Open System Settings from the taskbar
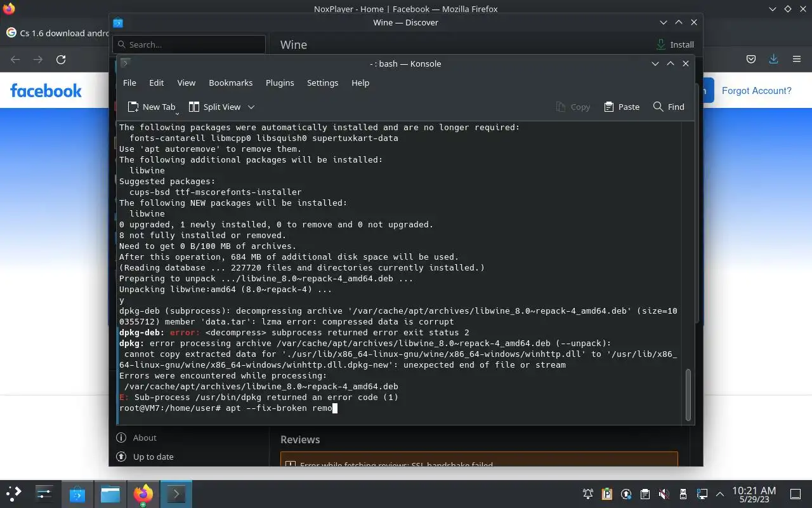 click(x=44, y=493)
